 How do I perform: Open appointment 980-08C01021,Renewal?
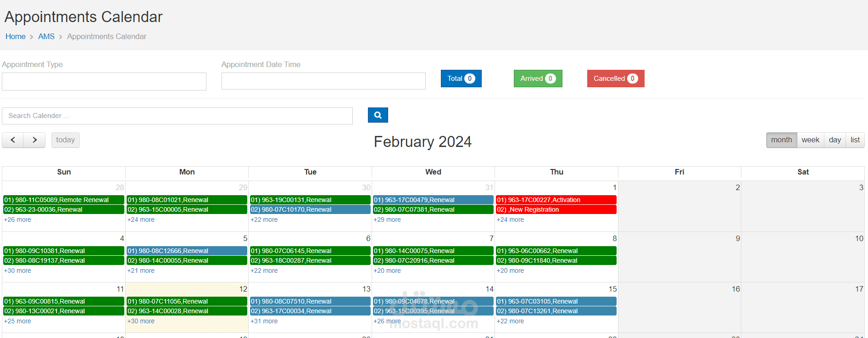(x=187, y=200)
